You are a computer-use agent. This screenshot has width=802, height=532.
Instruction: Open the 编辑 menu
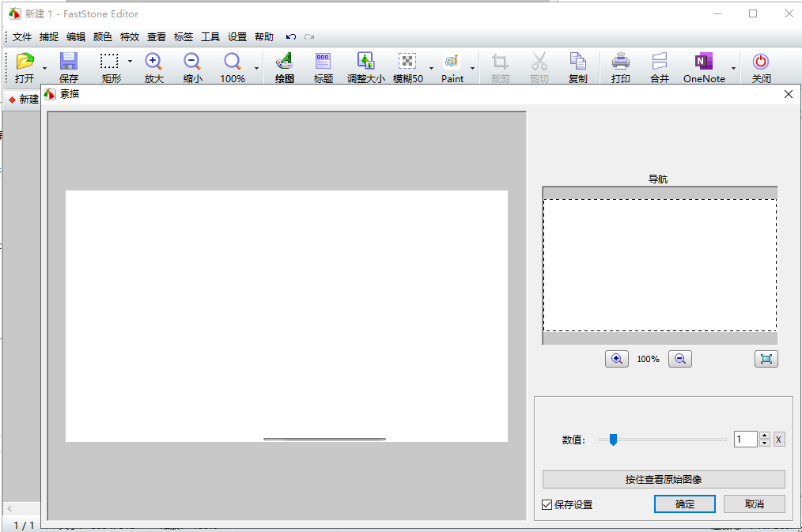pyautogui.click(x=76, y=37)
